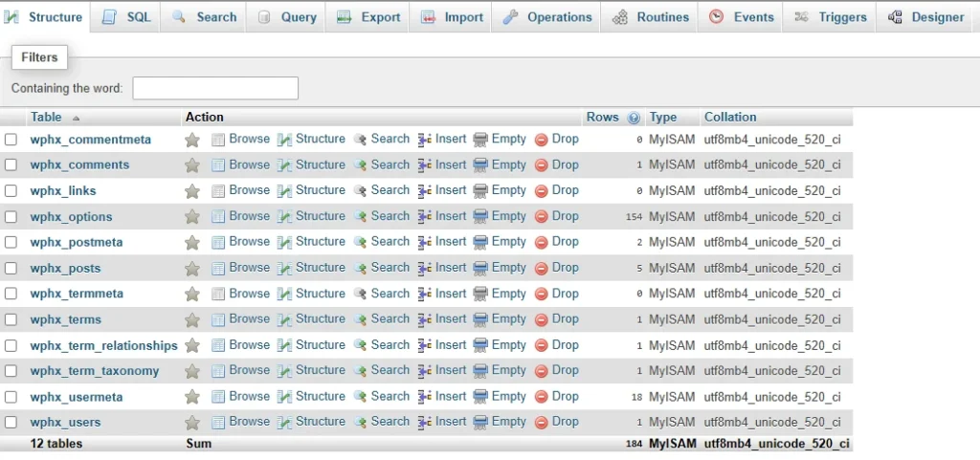Click the red Drop icon for wphx_posts
The height and width of the screenshot is (460, 980).
(x=542, y=269)
